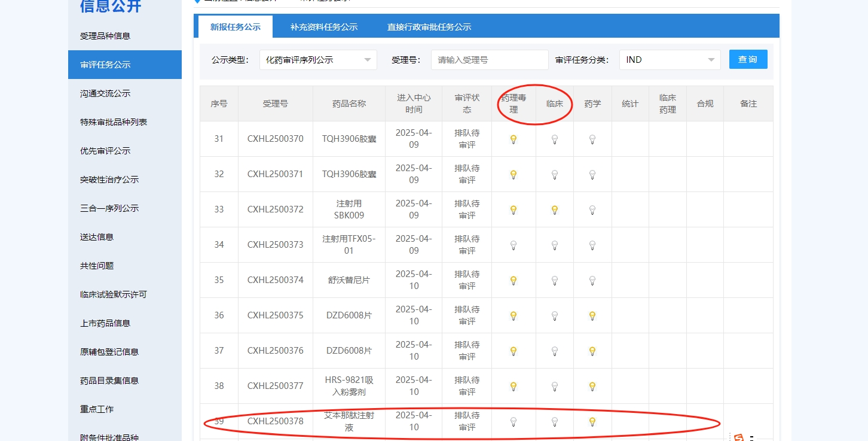Click 临床药理 column header
868x441 pixels.
(668, 104)
